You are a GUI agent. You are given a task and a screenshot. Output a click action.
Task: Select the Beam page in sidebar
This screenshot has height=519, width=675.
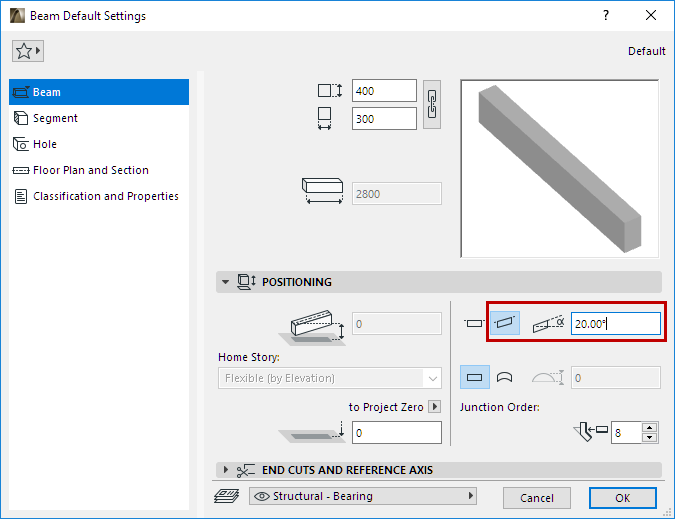tap(99, 92)
